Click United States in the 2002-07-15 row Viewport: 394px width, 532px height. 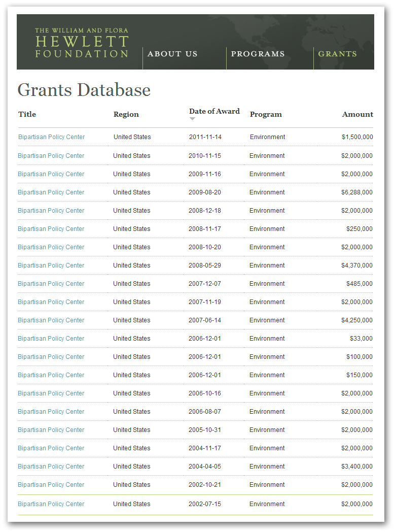[x=131, y=504]
